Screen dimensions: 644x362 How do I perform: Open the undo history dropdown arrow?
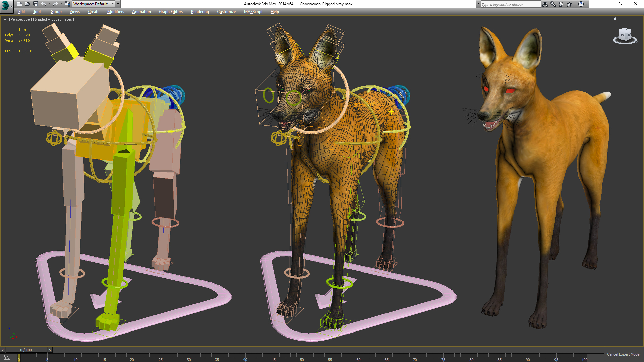point(49,4)
